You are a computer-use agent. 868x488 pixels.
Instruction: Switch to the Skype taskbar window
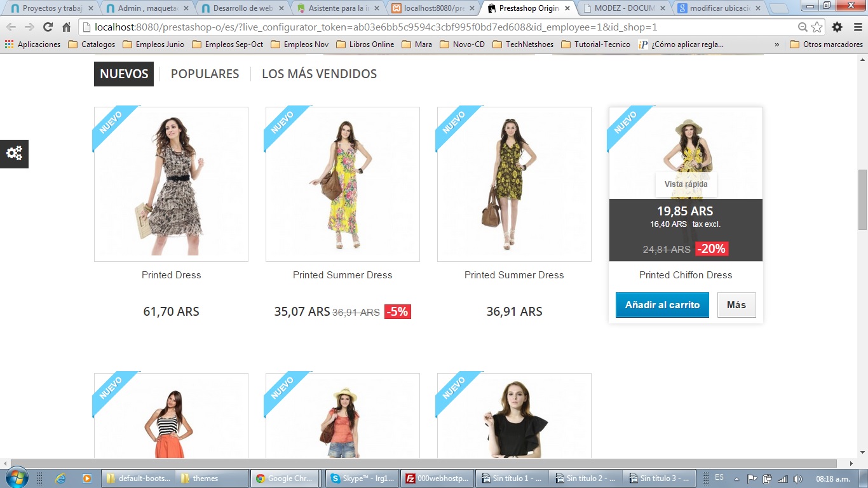point(363,478)
